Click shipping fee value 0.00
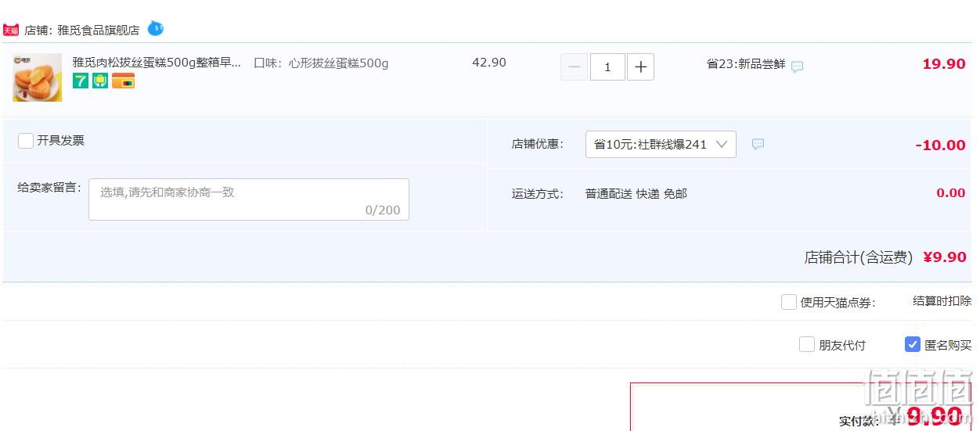 tap(951, 193)
